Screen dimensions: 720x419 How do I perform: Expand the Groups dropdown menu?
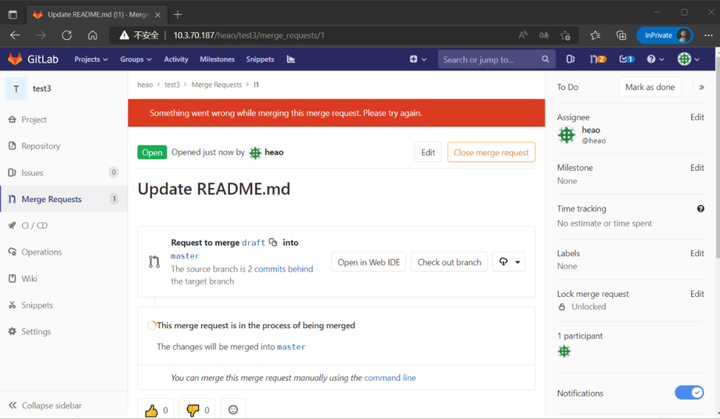(x=135, y=59)
